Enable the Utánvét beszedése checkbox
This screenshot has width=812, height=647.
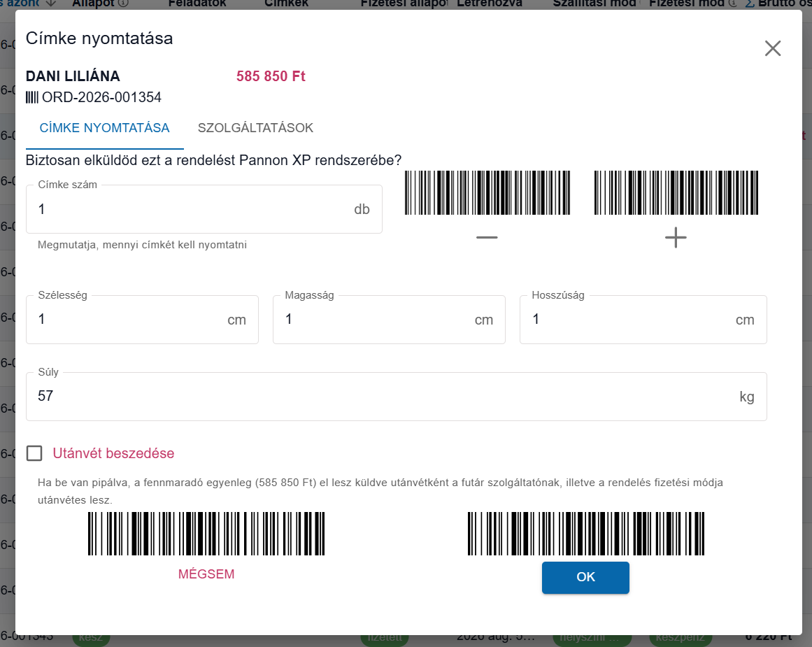34,453
